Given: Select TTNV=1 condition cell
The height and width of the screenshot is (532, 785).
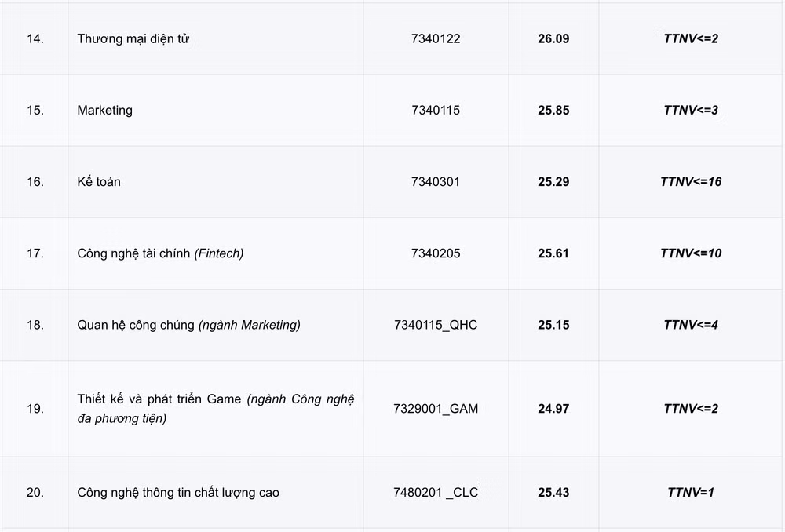Looking at the screenshot, I should coord(691,493).
